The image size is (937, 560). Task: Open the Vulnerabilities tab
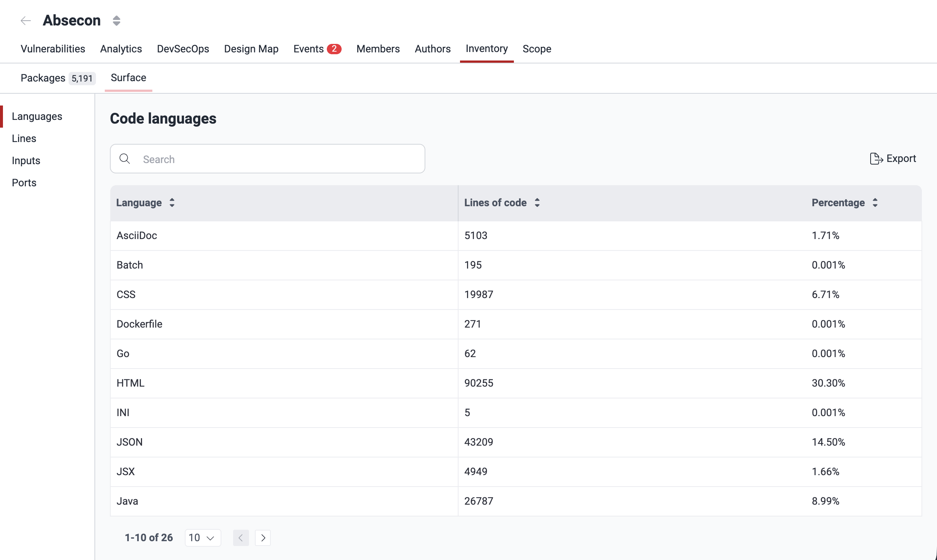tap(52, 49)
